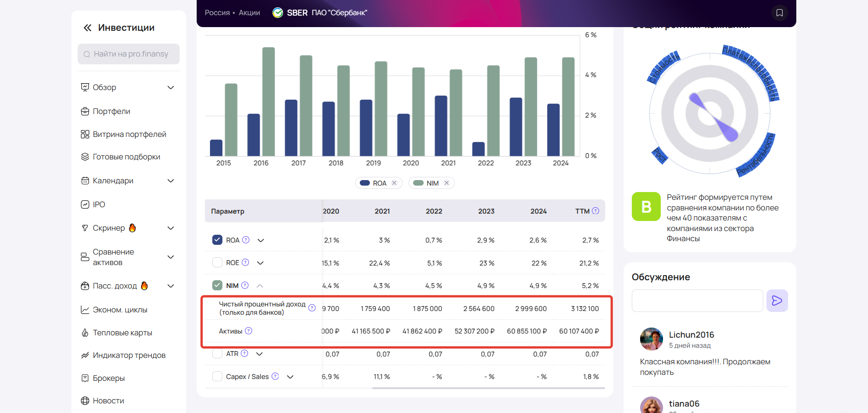
Task: Click the Россия breadcrumb link
Action: point(217,13)
